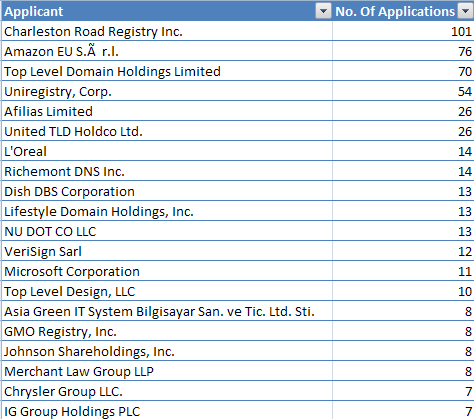
Task: Open the No. Of Applications filter dropdown
Action: 466,11
